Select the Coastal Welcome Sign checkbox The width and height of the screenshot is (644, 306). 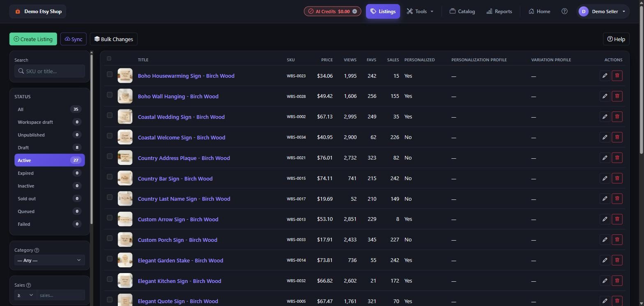[x=109, y=136]
